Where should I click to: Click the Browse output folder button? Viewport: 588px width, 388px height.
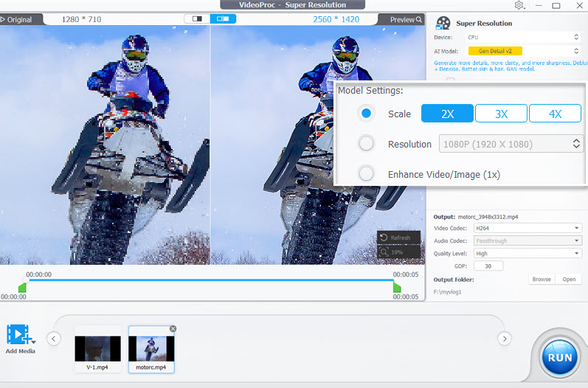[542, 280]
